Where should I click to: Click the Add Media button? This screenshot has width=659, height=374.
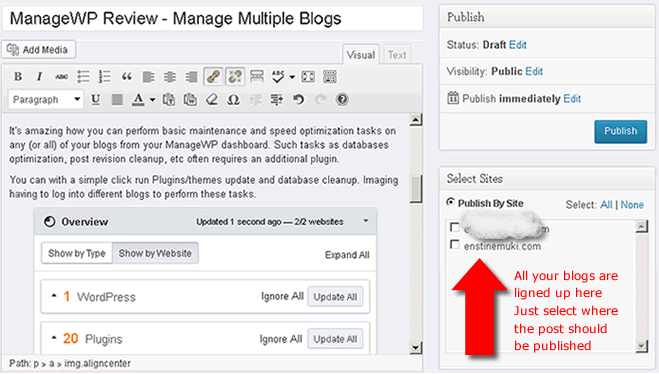click(39, 50)
